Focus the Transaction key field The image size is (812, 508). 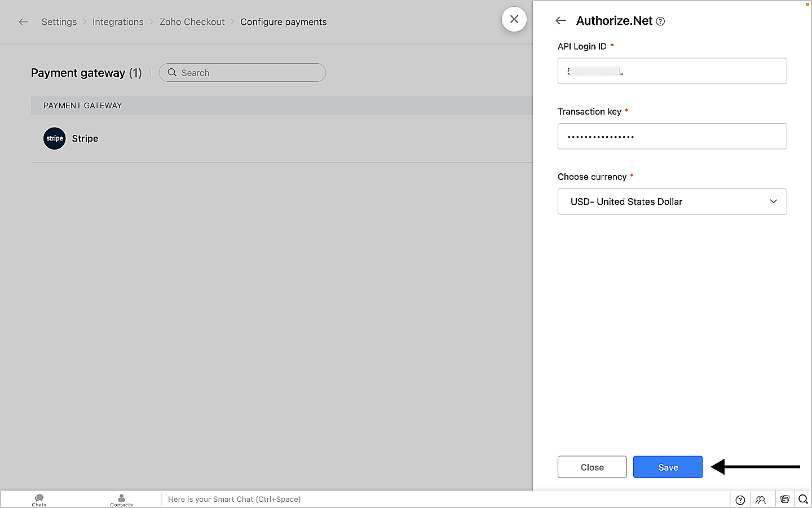(672, 136)
